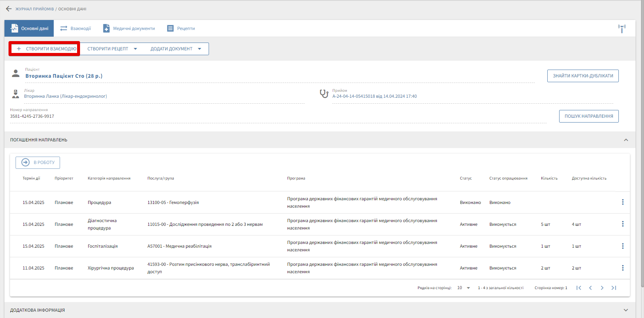Viewport: 644px width, 318px height.
Task: Collapse the Погашення направлень section
Action: tap(626, 140)
